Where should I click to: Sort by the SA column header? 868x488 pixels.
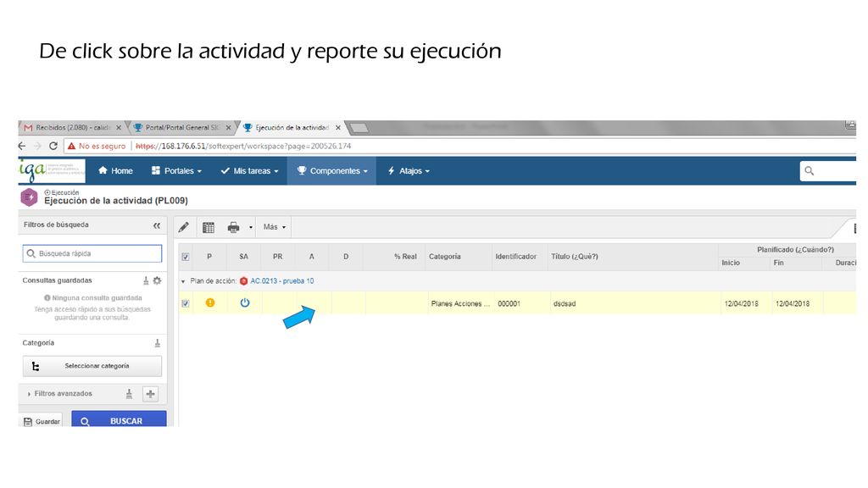[x=243, y=256]
